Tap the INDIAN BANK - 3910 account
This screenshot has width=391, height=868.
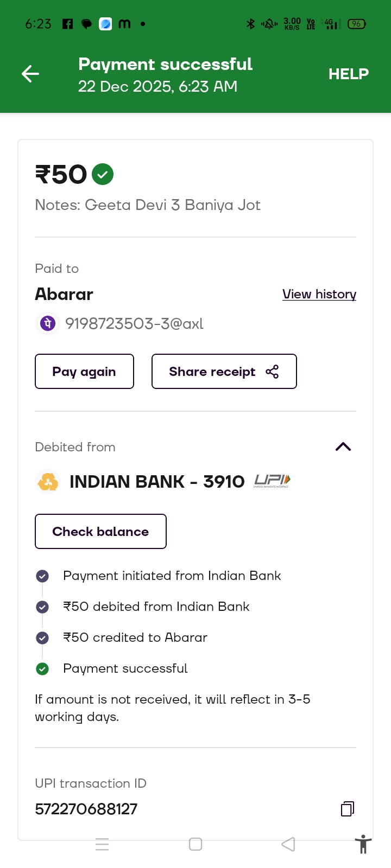pos(157,482)
